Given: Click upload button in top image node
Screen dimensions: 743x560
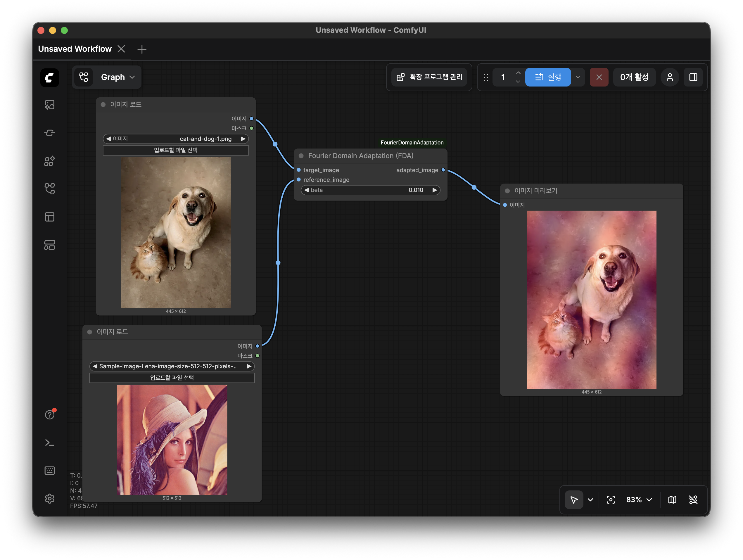Looking at the screenshot, I should click(x=176, y=150).
